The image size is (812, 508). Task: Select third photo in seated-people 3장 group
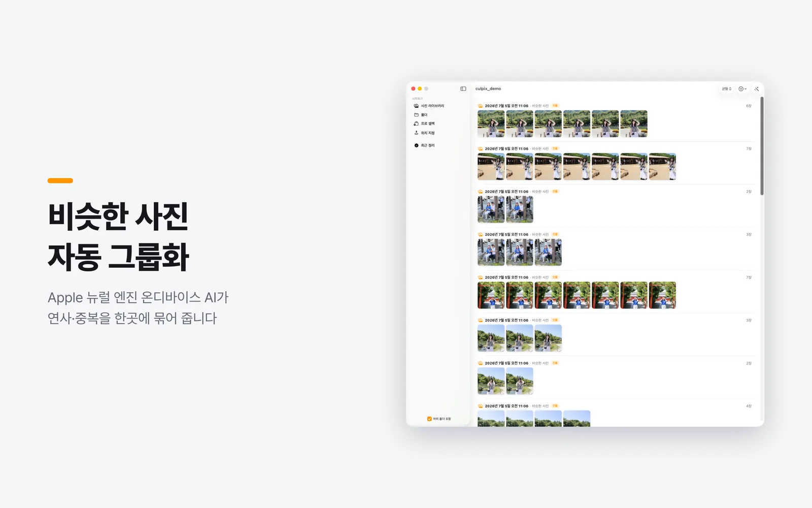548,252
